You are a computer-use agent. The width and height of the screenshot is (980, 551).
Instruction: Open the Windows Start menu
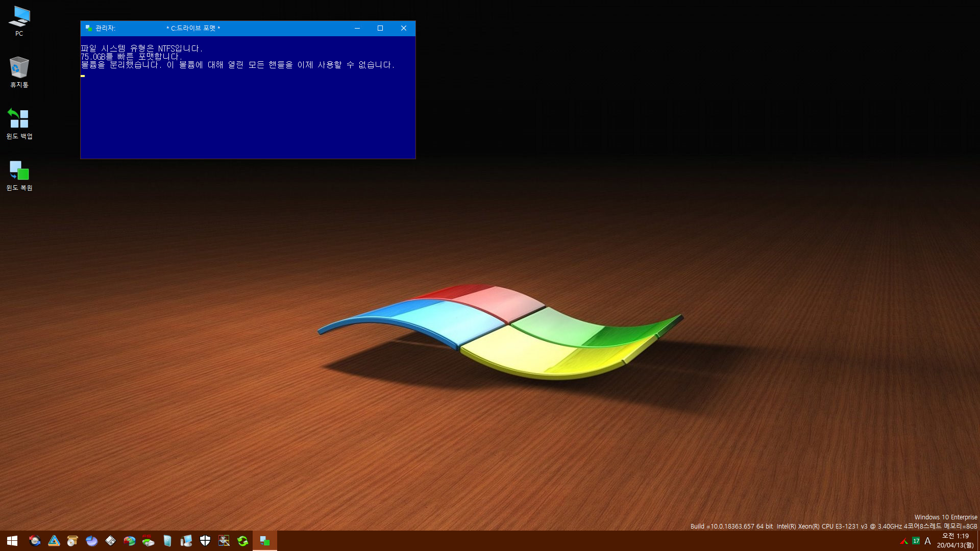coord(12,541)
